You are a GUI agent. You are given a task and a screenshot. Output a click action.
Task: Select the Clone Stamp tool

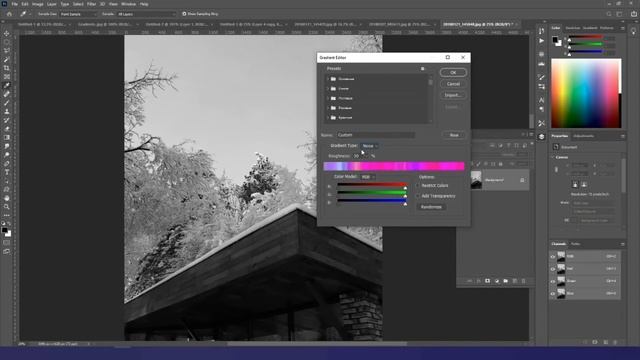(7, 111)
